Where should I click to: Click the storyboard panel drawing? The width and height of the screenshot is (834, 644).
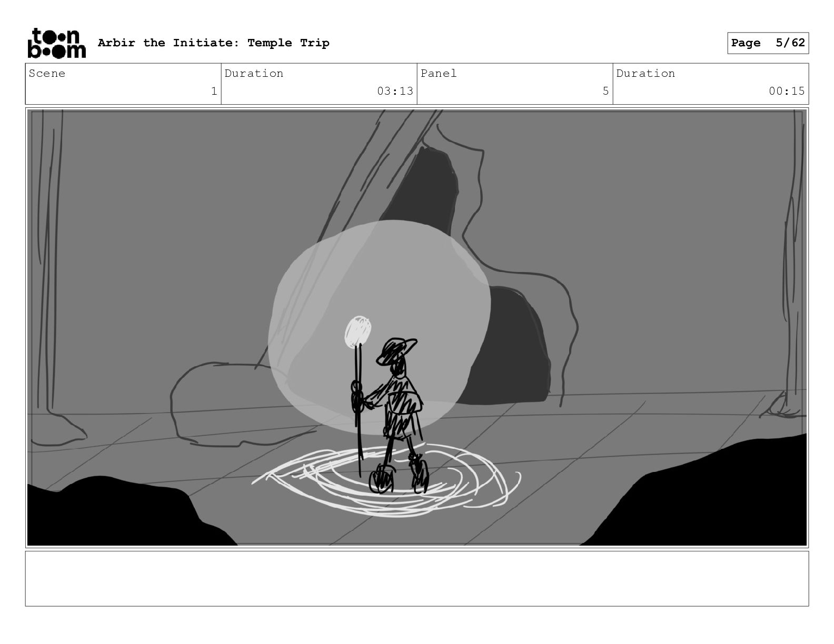click(x=417, y=327)
